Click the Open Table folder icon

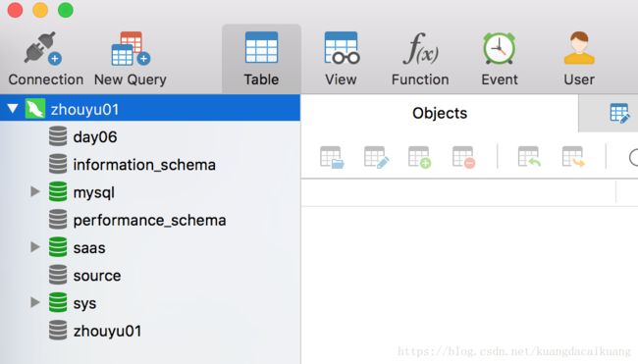332,157
